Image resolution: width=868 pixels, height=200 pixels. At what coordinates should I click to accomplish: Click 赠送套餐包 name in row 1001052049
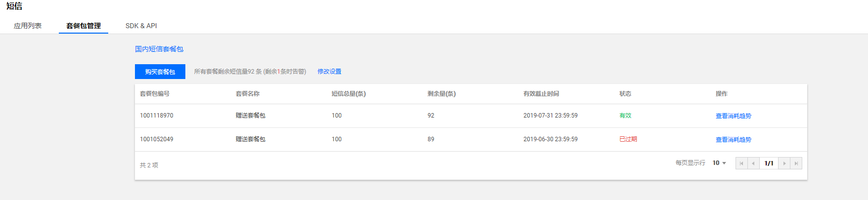tap(251, 139)
